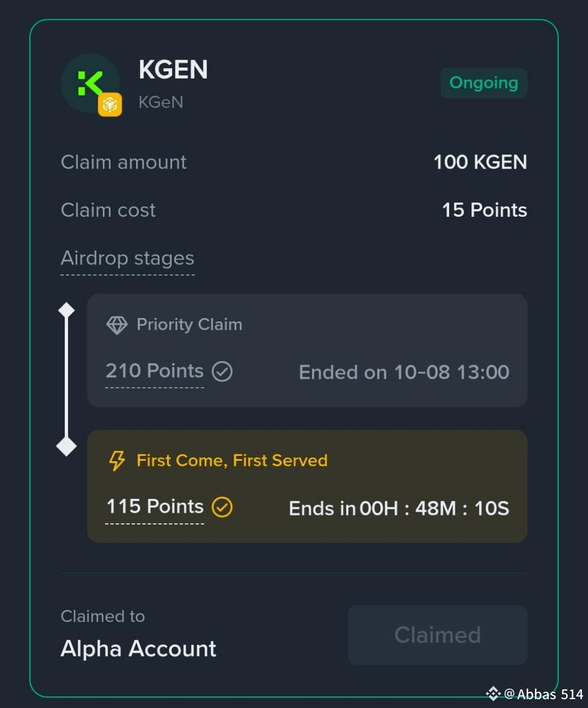Click the yellow lightning bolt icon
588x708 pixels.
(x=117, y=460)
